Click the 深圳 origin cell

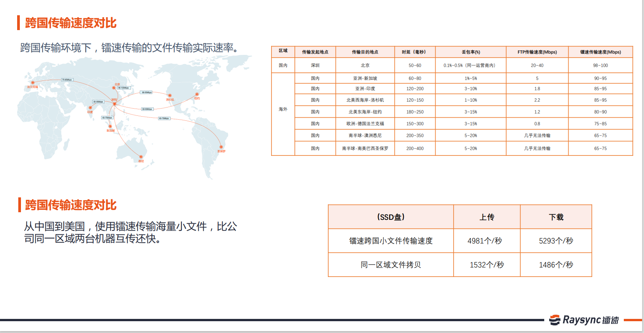(x=315, y=65)
